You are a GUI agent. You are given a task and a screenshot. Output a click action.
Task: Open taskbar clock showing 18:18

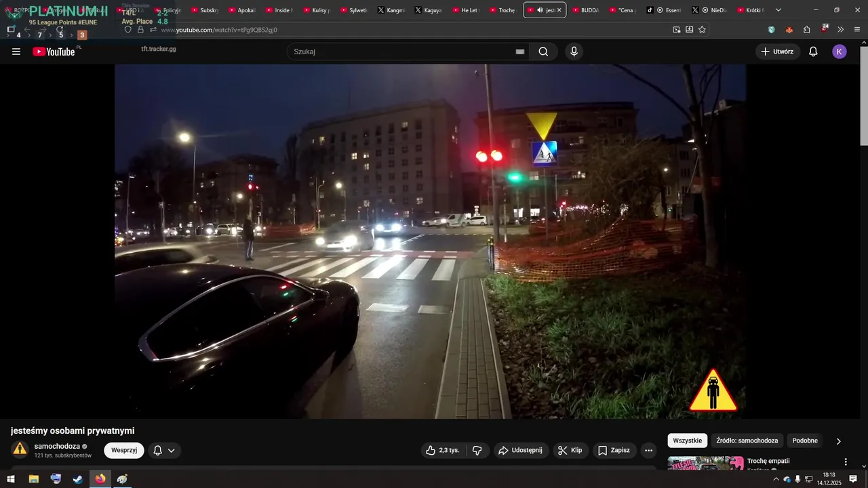pos(829,479)
